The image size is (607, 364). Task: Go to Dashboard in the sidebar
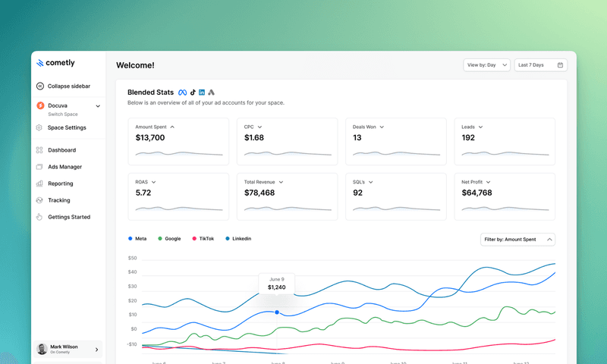[62, 150]
